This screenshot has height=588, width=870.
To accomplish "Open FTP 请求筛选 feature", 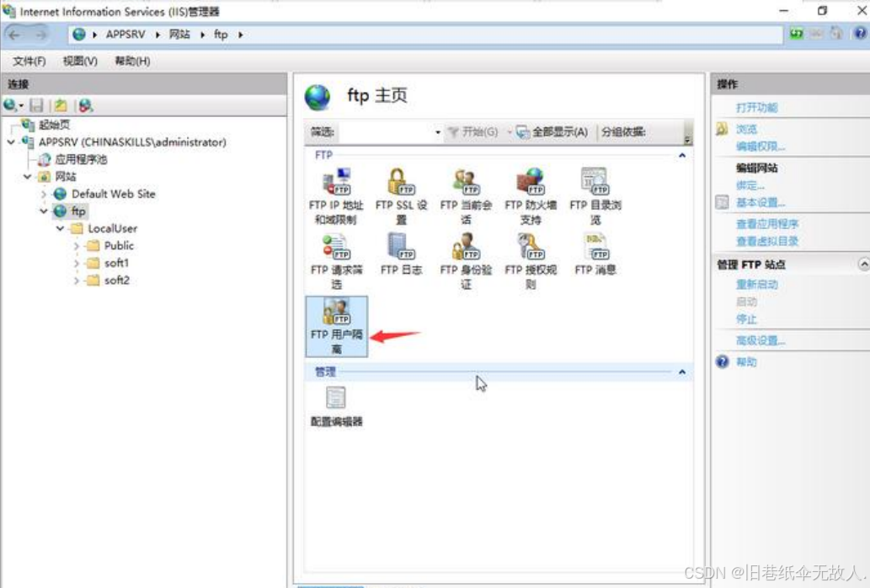I will point(336,260).
